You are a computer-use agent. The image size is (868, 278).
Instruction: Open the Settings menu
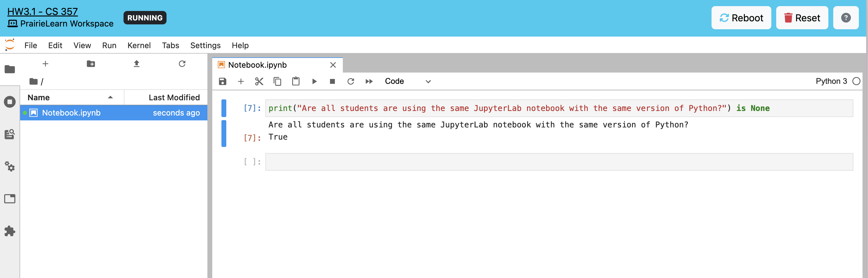pyautogui.click(x=205, y=45)
